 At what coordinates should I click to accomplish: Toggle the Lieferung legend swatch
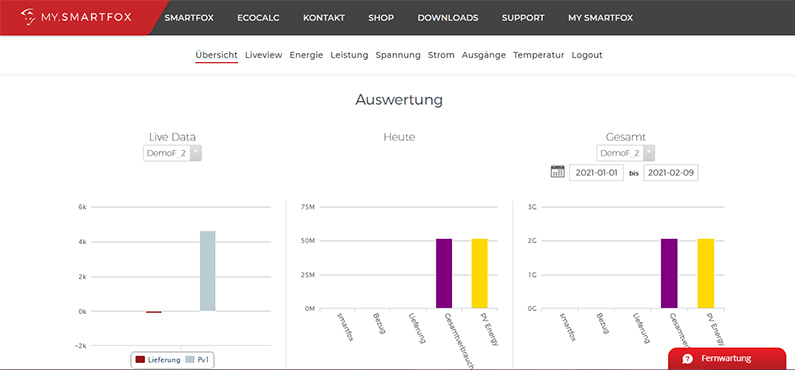coord(140,360)
